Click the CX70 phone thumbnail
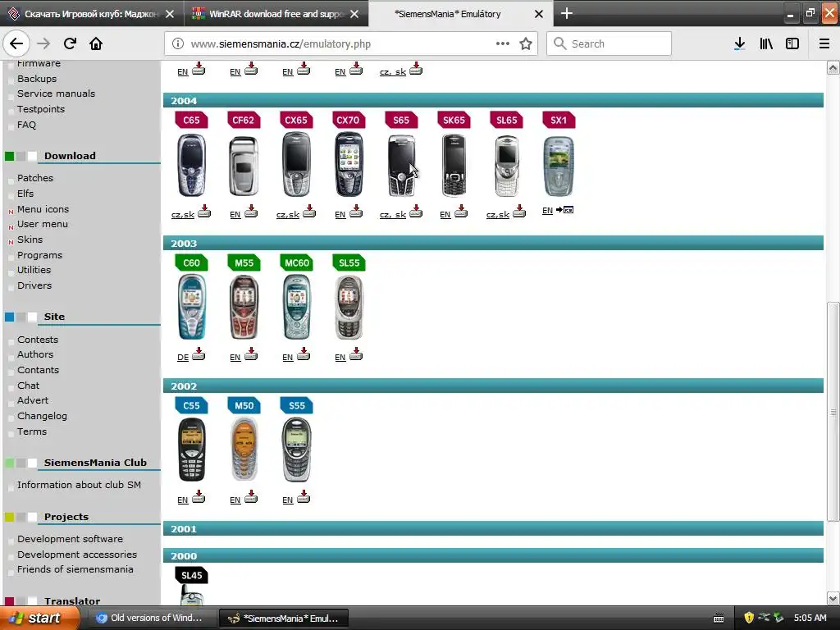This screenshot has width=840, height=630. (349, 164)
